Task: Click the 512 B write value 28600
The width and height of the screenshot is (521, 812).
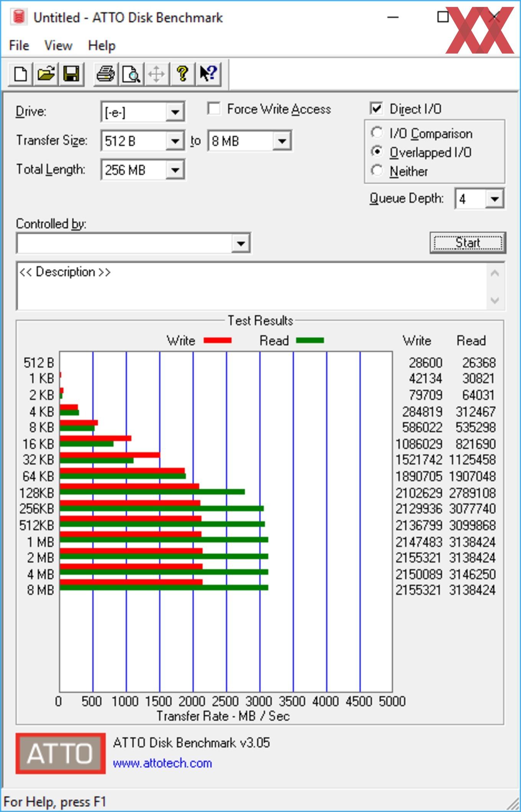Action: pyautogui.click(x=426, y=362)
